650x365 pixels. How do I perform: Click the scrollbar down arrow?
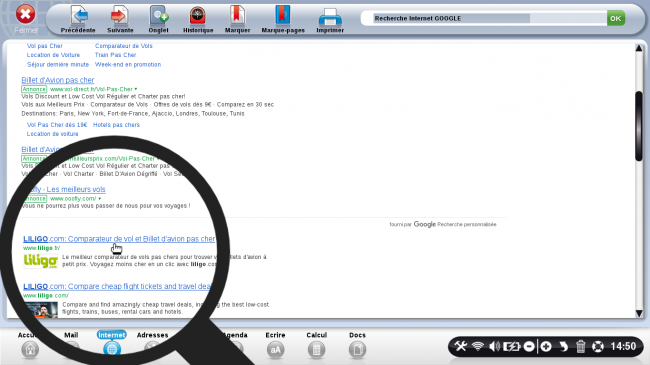(639, 314)
